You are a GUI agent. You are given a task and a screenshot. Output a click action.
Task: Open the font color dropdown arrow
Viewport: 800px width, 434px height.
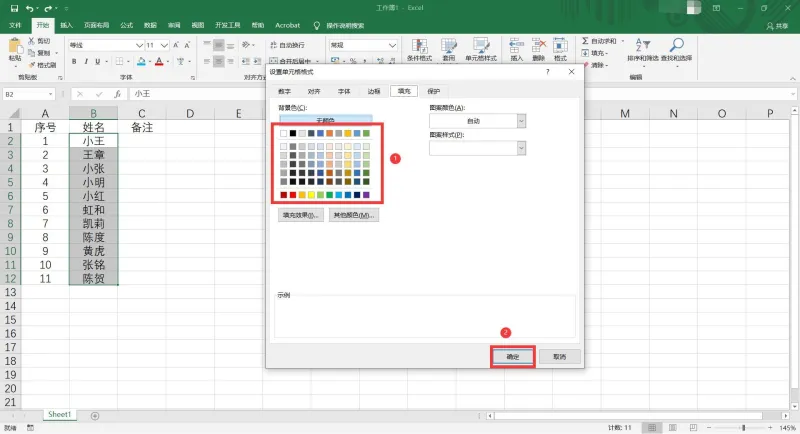click(167, 61)
